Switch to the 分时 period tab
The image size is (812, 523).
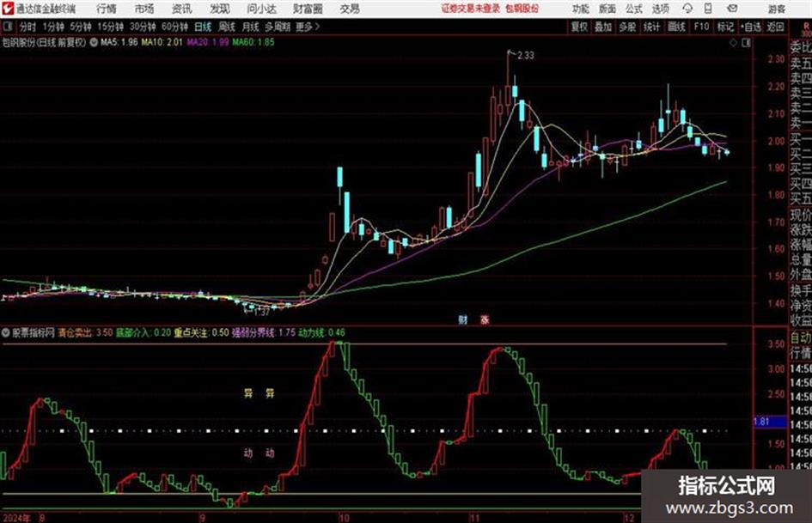28,27
